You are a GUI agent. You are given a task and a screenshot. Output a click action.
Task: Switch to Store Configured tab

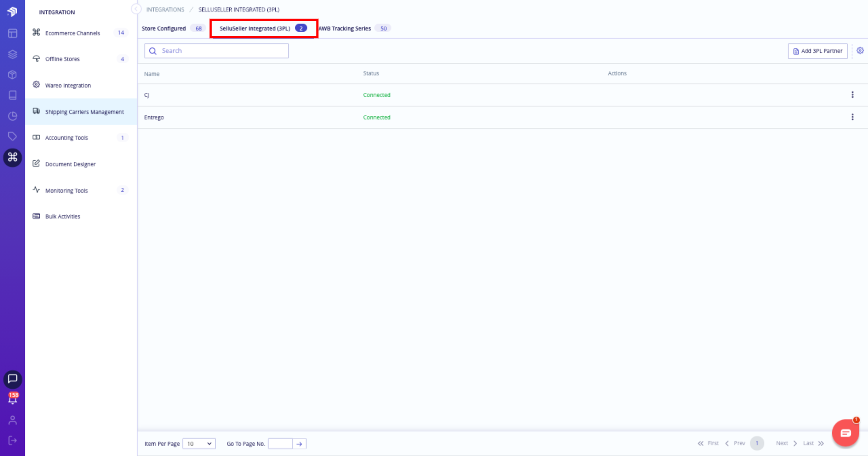pos(173,28)
